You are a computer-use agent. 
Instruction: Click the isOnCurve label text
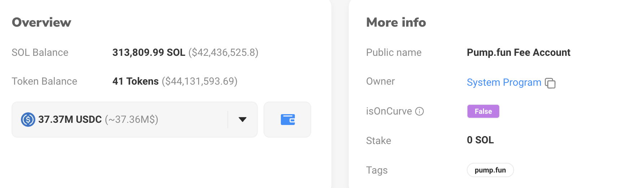(389, 111)
